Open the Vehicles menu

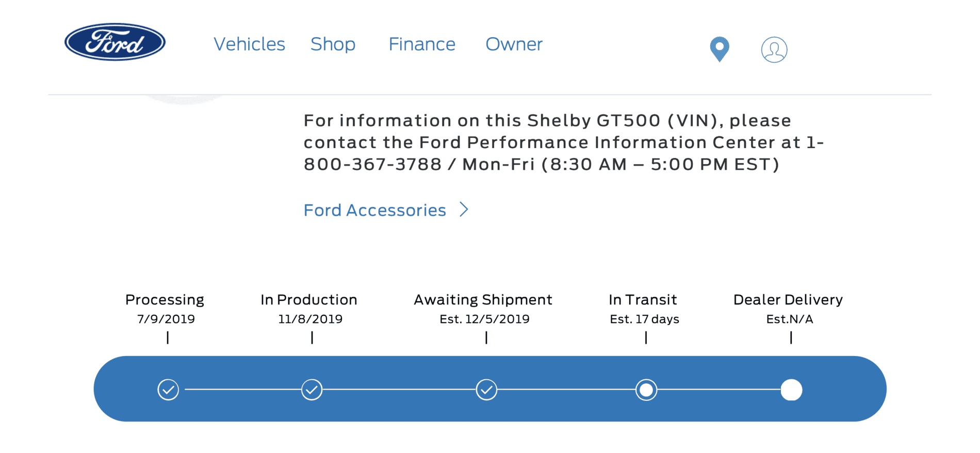click(249, 44)
